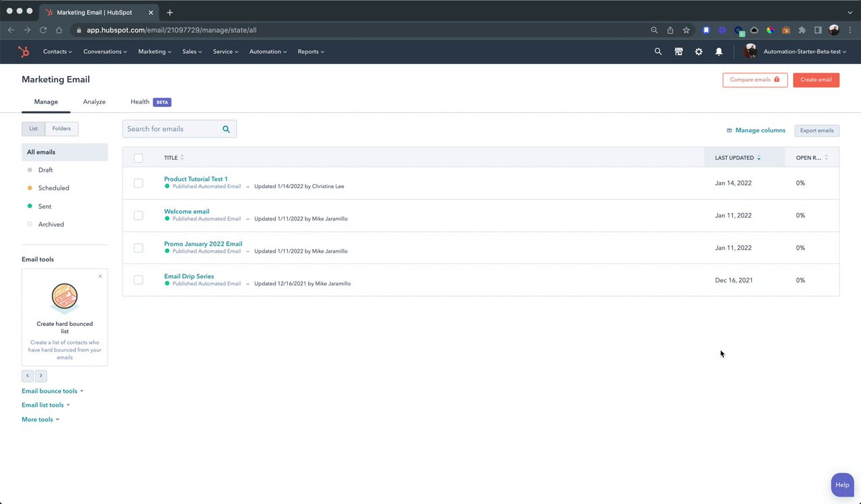Open the Conversations dropdown menu
The height and width of the screenshot is (504, 861).
106,52
